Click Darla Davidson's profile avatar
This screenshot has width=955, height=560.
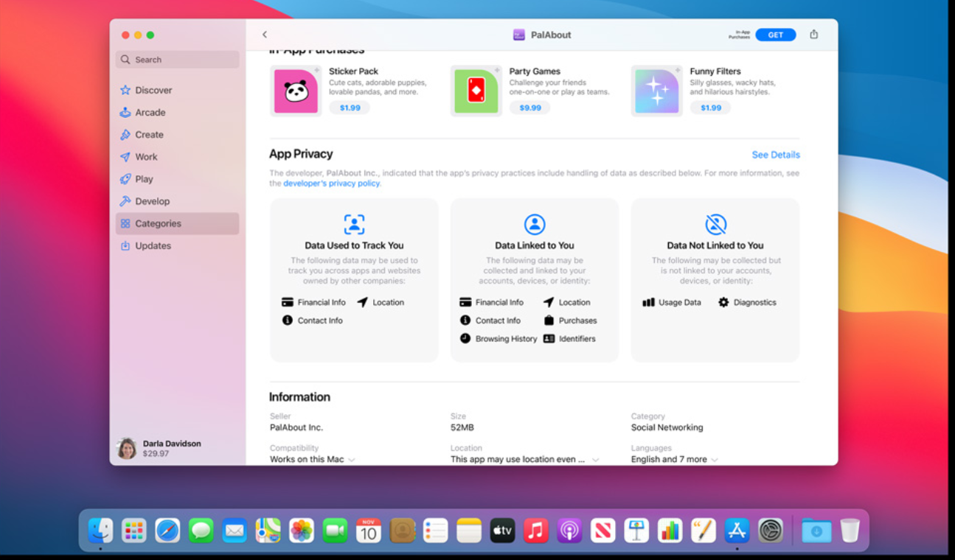click(x=127, y=449)
